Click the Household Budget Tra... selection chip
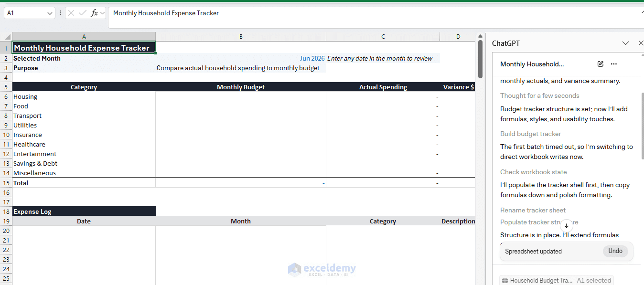This screenshot has height=285, width=644. (x=557, y=281)
